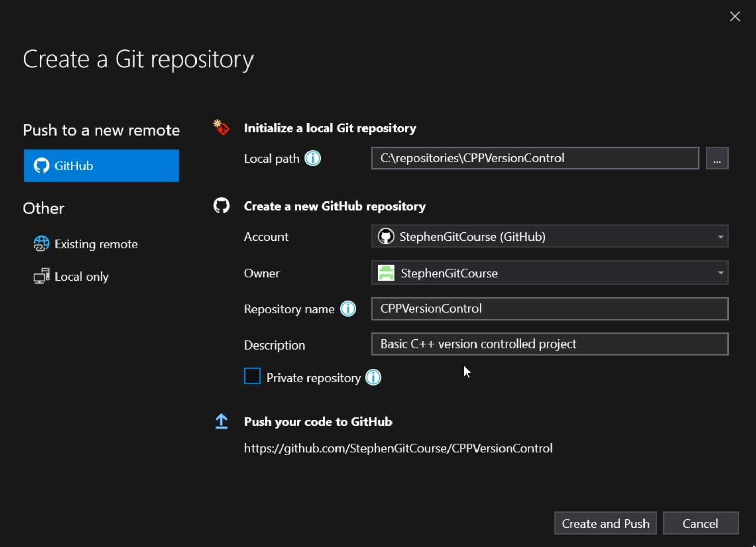Click the Create and Push button
The height and width of the screenshot is (547, 756).
[x=605, y=523]
